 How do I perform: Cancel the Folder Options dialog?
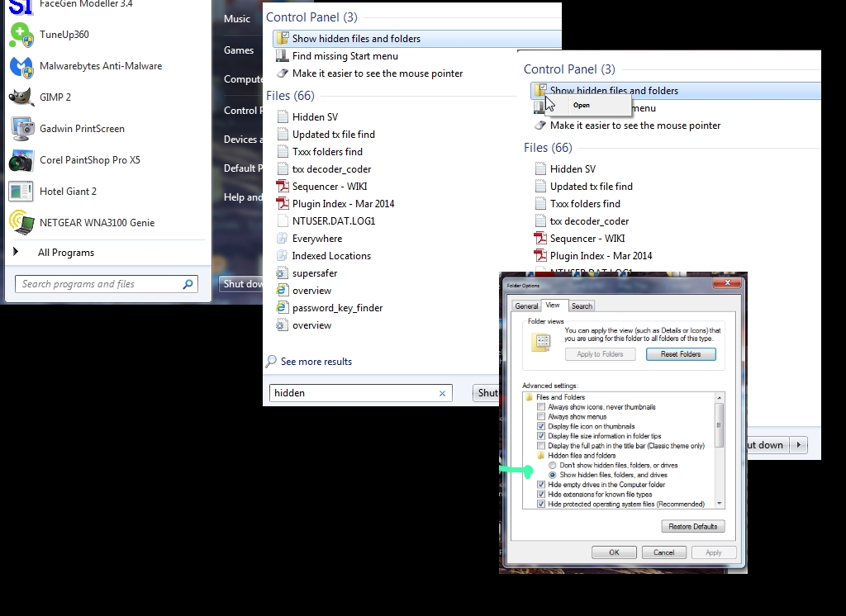tap(663, 552)
